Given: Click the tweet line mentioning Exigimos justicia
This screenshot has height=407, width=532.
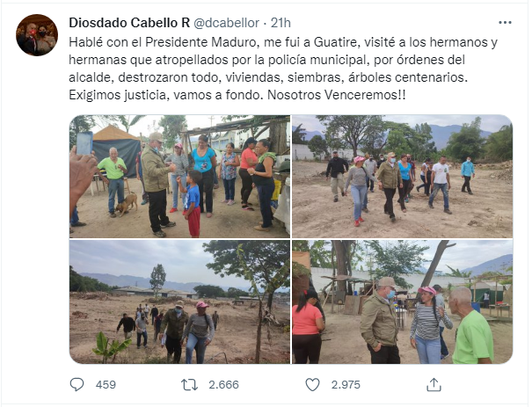Looking at the screenshot, I should click(237, 95).
